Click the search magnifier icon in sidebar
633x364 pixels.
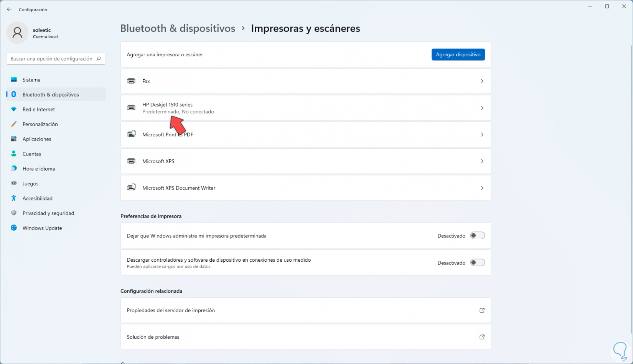click(x=99, y=59)
